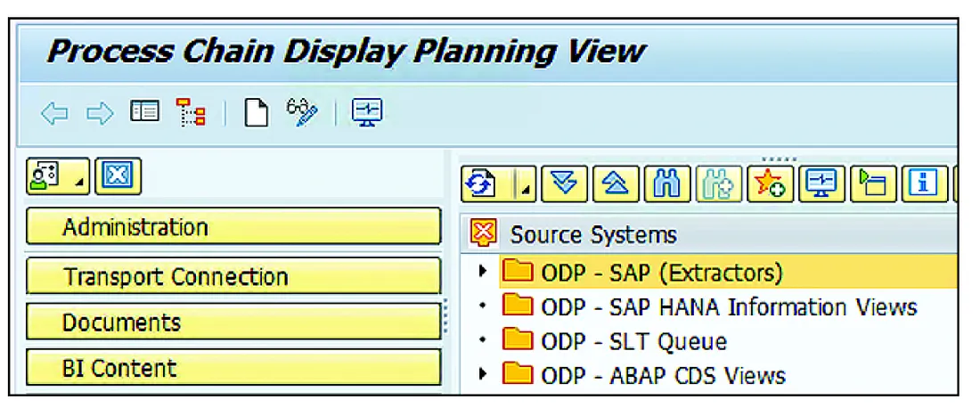This screenshot has height=416, width=980.
Task: Go forward with the right arrow icon
Action: tap(100, 114)
